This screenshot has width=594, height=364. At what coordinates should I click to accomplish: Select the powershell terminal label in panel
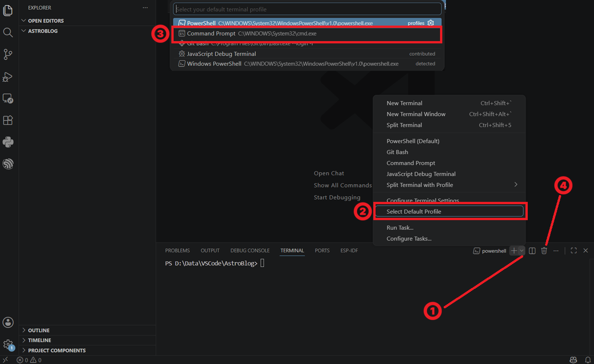click(490, 251)
